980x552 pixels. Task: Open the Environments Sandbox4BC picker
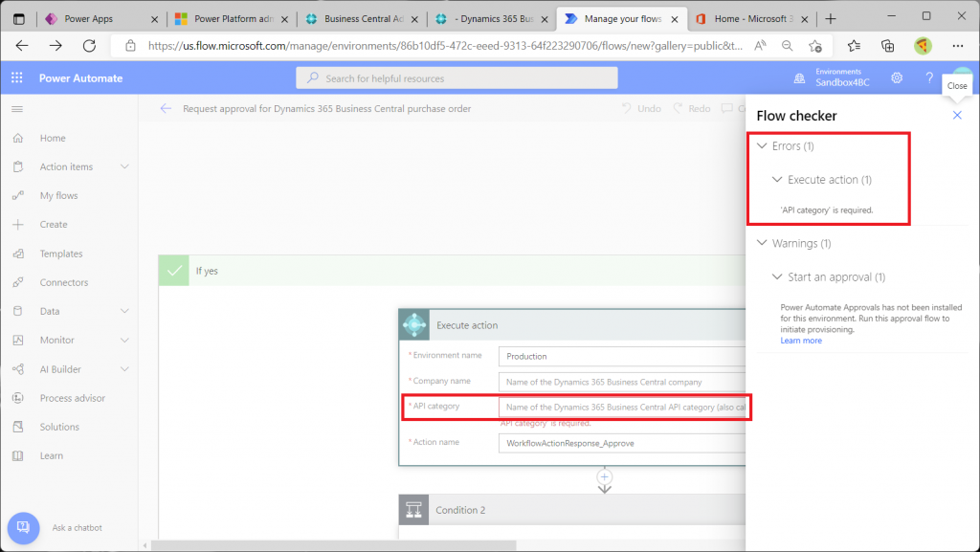(x=833, y=77)
